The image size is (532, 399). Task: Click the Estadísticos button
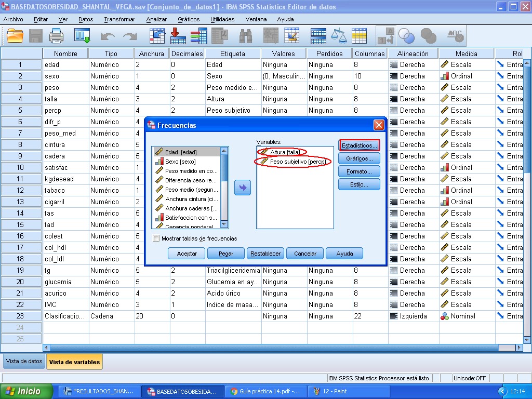(359, 145)
